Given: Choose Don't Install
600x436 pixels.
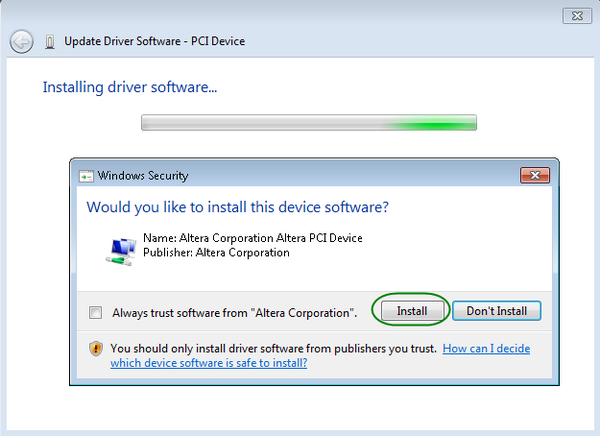Looking at the screenshot, I should click(496, 310).
